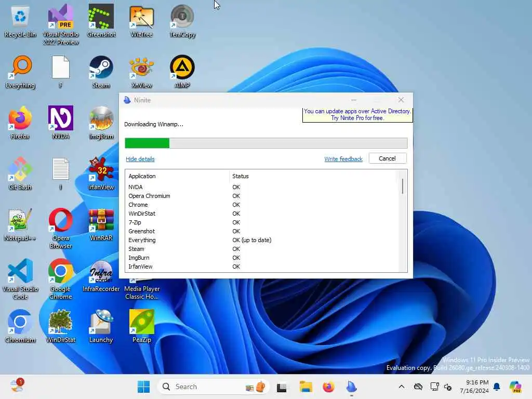Screen dimensions: 532x399
Task: Select the Greenshot row in Ninite list
Action: pos(262,231)
